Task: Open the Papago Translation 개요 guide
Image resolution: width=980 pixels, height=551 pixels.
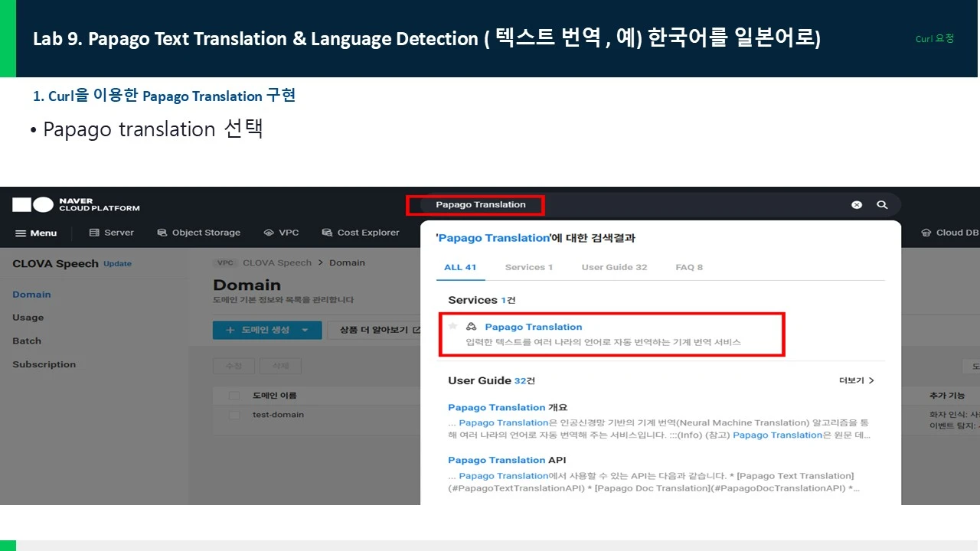Action: tap(508, 407)
